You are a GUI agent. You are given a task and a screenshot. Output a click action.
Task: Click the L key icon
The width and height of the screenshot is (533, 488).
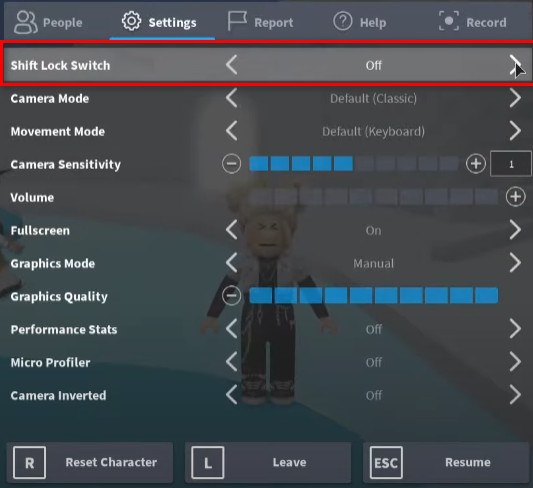(x=208, y=463)
